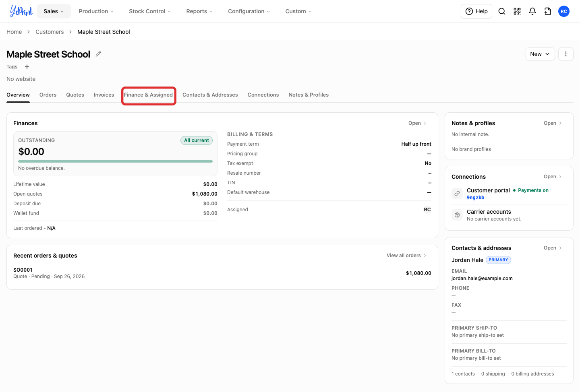Click the carrier accounts box icon
The height and width of the screenshot is (392, 580).
(x=457, y=215)
